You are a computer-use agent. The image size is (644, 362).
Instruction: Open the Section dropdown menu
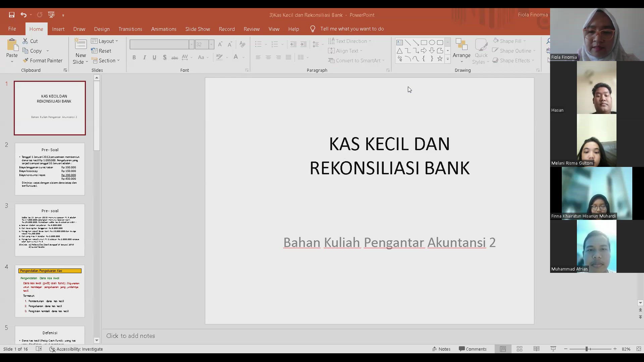106,60
